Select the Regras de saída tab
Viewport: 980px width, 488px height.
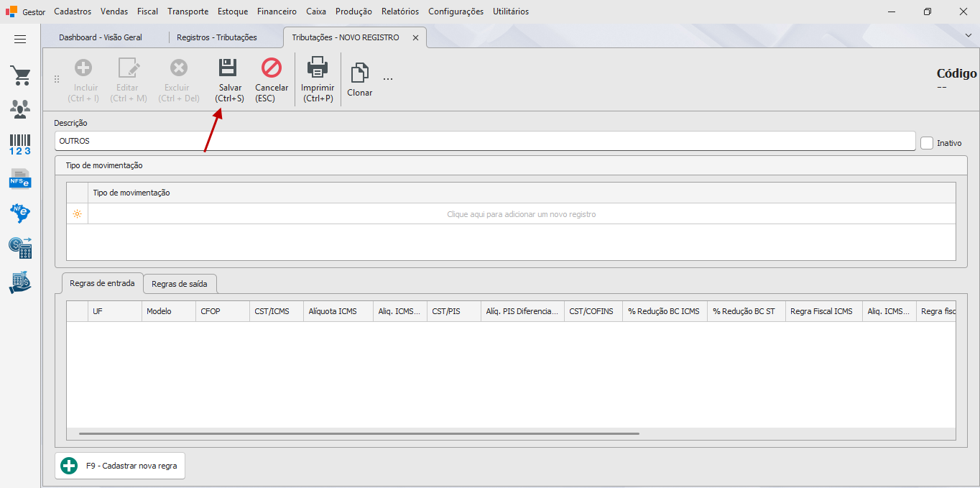tap(180, 284)
